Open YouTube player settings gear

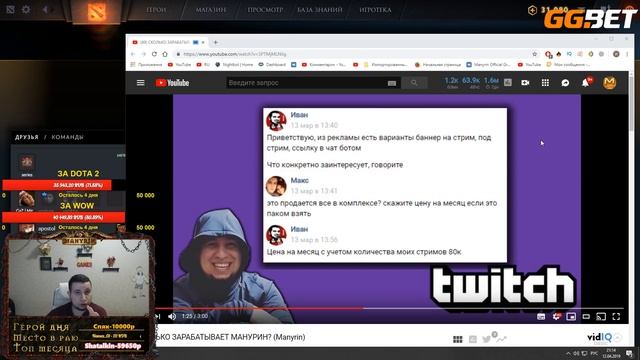[x=556, y=316]
